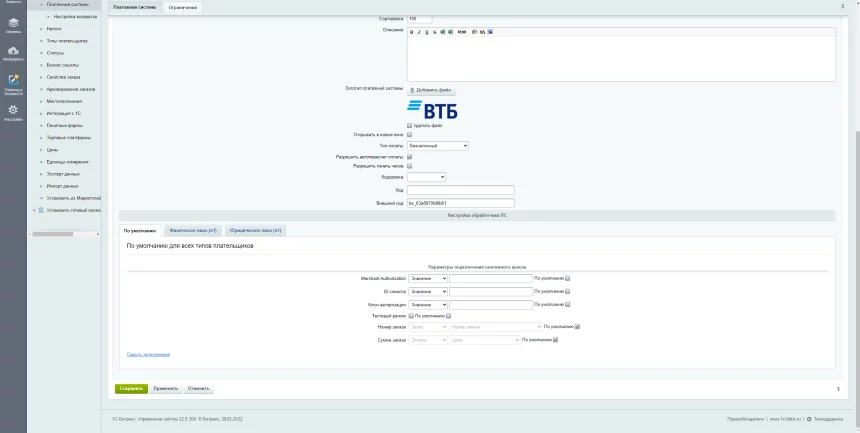
Task: Open the Merchant Authorization type dropdown
Action: tap(428, 278)
